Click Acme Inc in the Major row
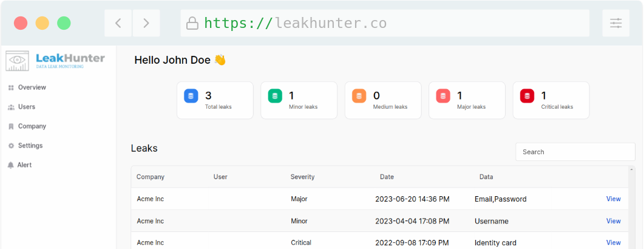The height and width of the screenshot is (249, 644). [x=151, y=199]
